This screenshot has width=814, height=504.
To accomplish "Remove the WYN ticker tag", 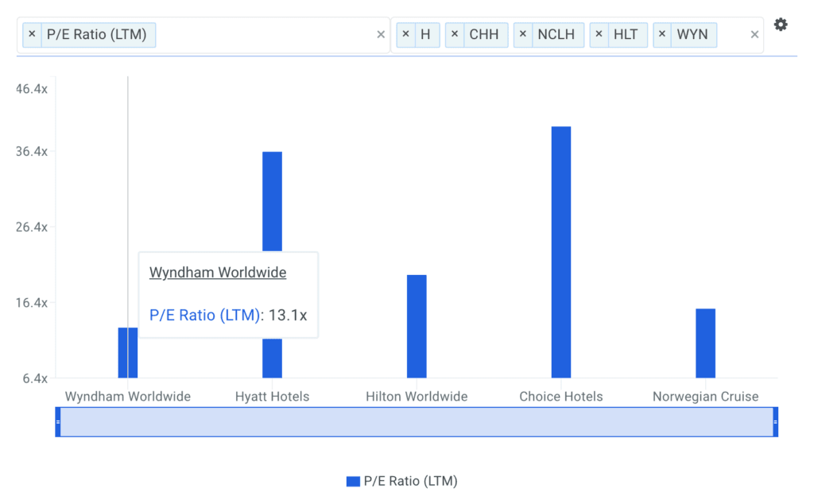I will coord(662,35).
